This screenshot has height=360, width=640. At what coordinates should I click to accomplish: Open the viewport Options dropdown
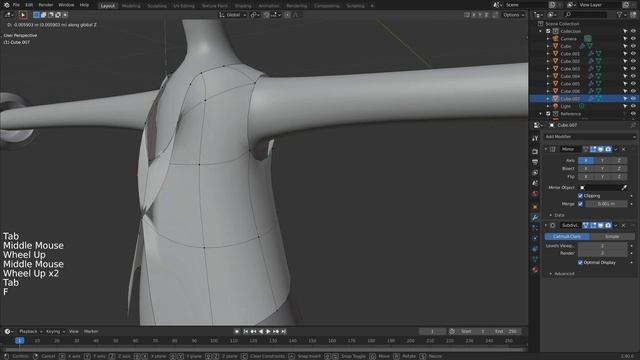click(x=513, y=15)
